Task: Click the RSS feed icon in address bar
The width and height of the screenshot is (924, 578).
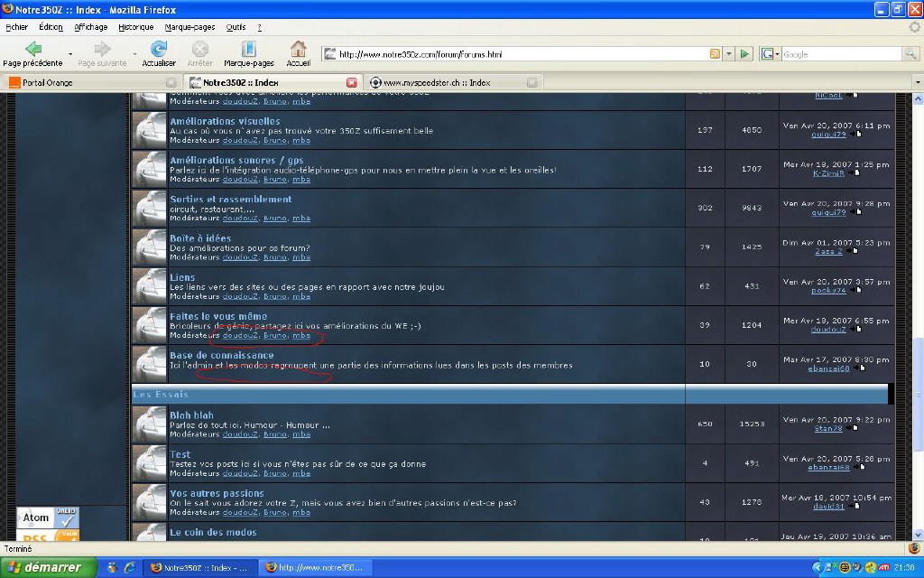Action: coord(715,54)
